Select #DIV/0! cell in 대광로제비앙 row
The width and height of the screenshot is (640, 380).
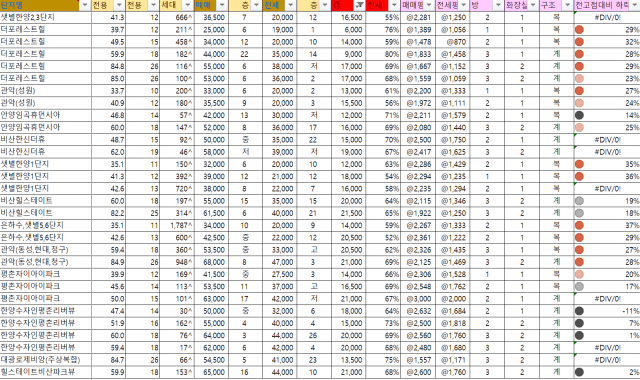click(607, 360)
